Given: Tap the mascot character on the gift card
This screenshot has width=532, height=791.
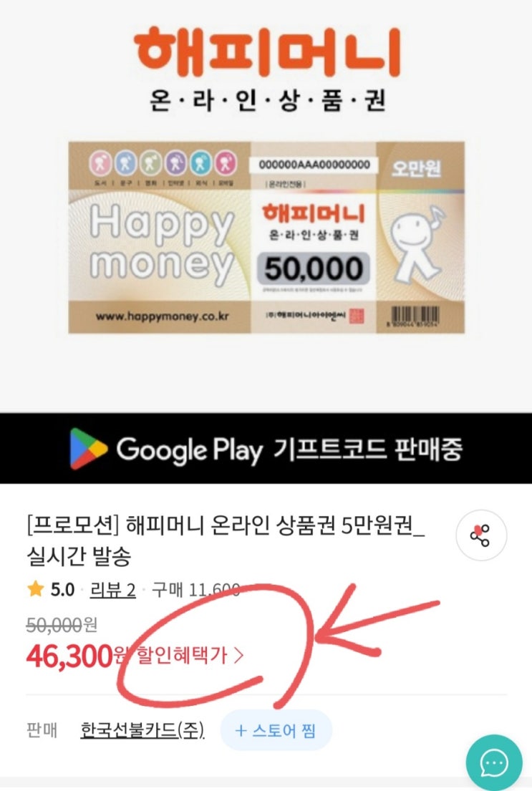Looking at the screenshot, I should point(417,243).
